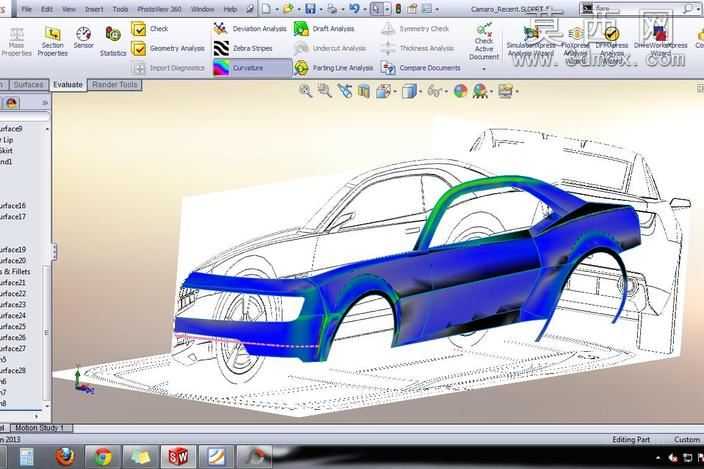
Task: Click the feature panel collapse handle
Action: tap(54, 252)
